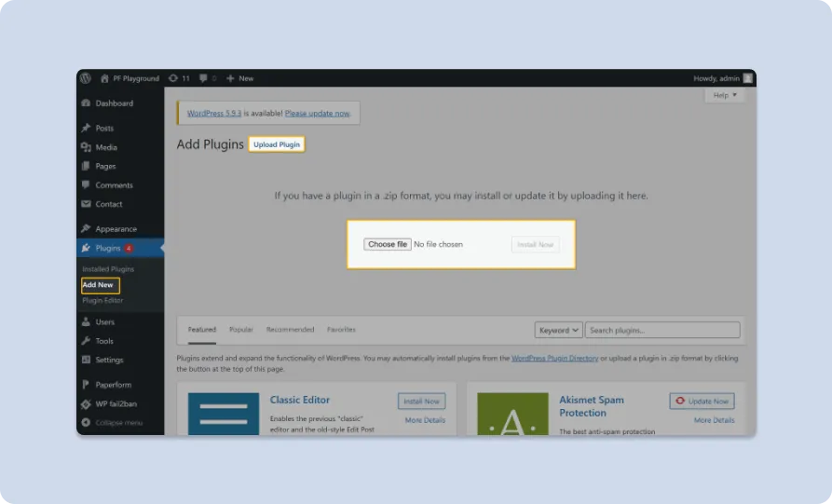The image size is (832, 504).
Task: Click the Dashboard gauge icon
Action: [86, 102]
